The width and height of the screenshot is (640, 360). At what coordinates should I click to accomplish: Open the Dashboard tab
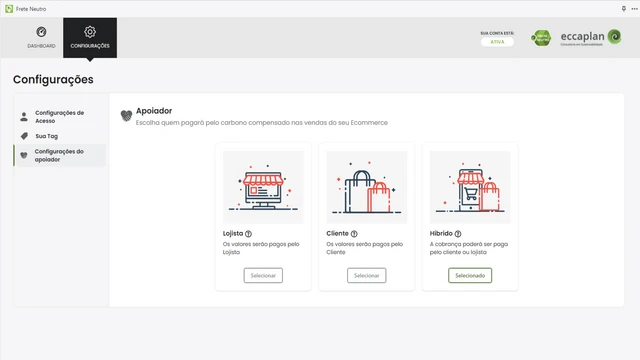point(41,38)
